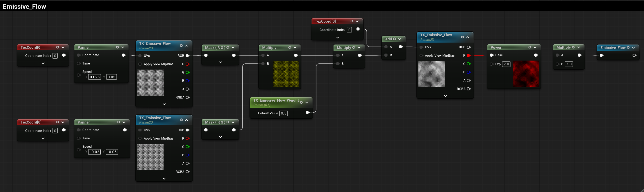
Task: Expand the Add node with its chevron
Action: pos(400,39)
